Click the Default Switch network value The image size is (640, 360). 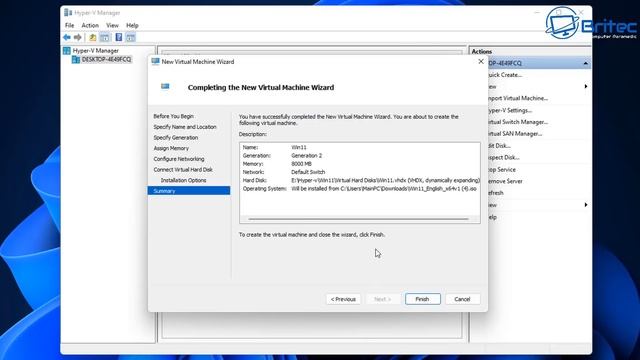(x=308, y=172)
